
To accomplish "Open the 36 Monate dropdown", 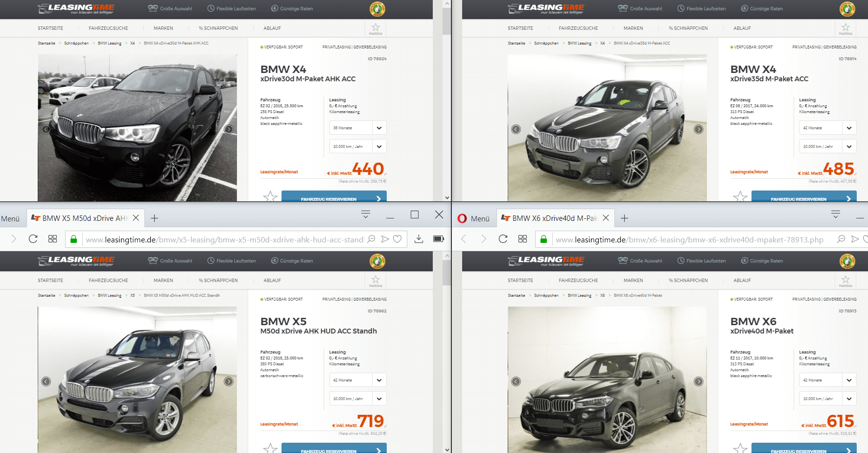I will (358, 128).
